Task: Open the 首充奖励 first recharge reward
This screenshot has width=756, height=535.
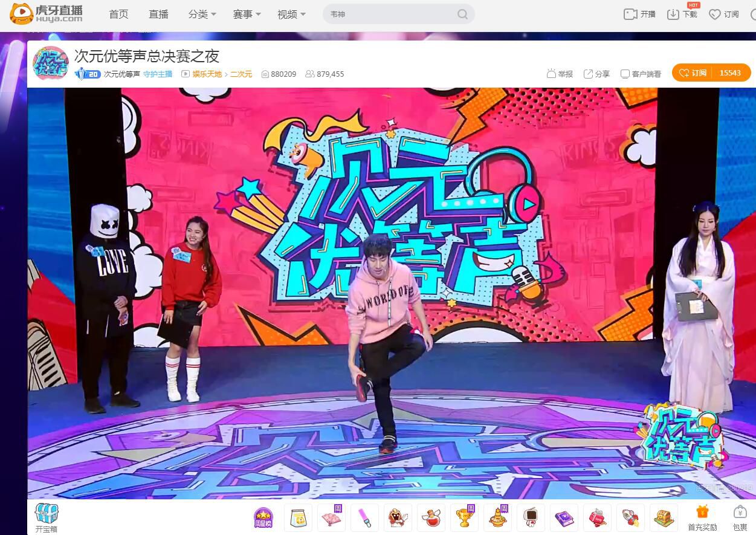Action: click(x=702, y=518)
